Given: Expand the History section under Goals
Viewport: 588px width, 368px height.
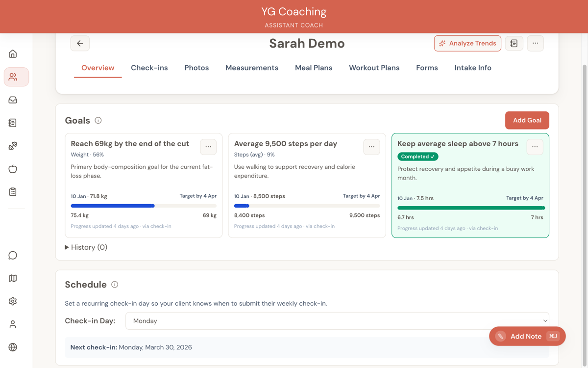Looking at the screenshot, I should point(86,247).
